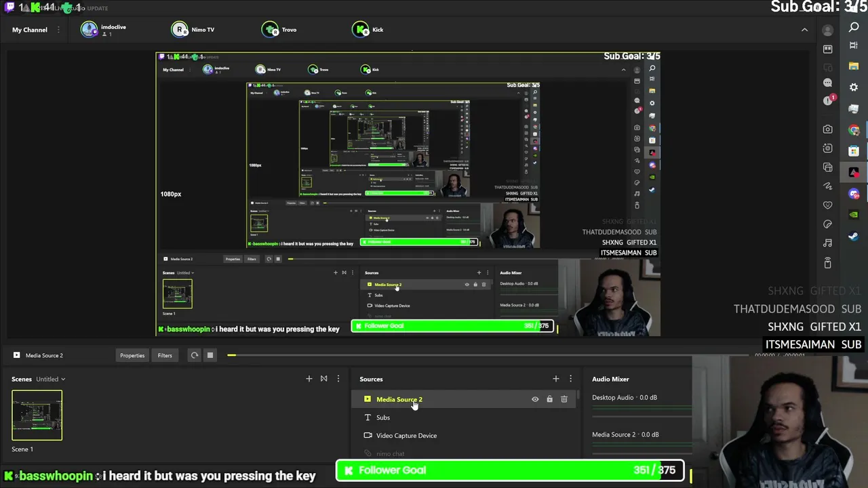Select the imdoclive channel

[104, 29]
